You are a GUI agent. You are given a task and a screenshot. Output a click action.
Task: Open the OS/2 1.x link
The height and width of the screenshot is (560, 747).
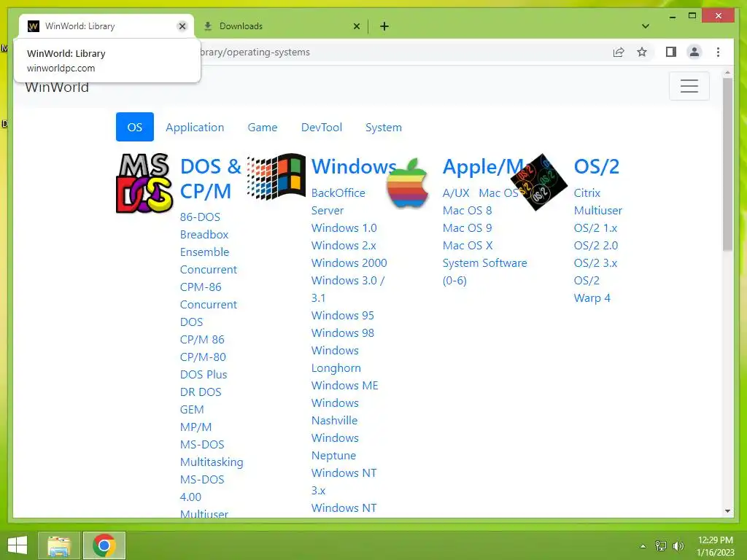[x=595, y=228]
